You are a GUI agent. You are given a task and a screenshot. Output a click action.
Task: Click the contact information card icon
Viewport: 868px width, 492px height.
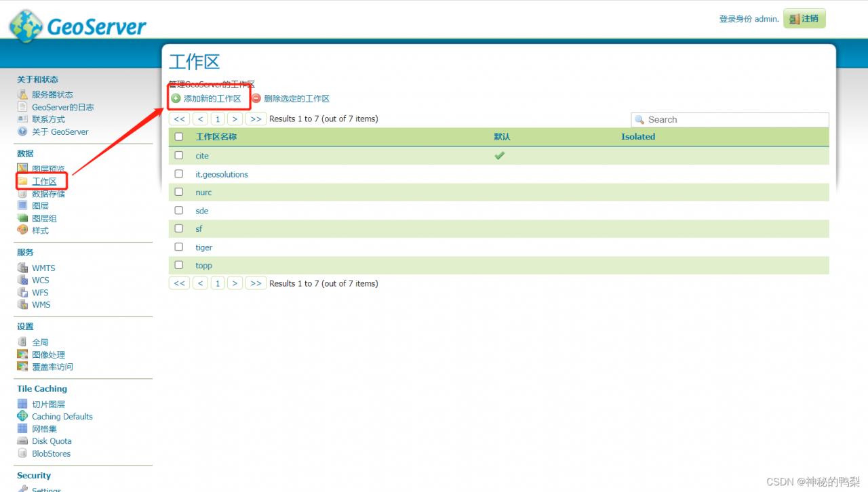22,119
